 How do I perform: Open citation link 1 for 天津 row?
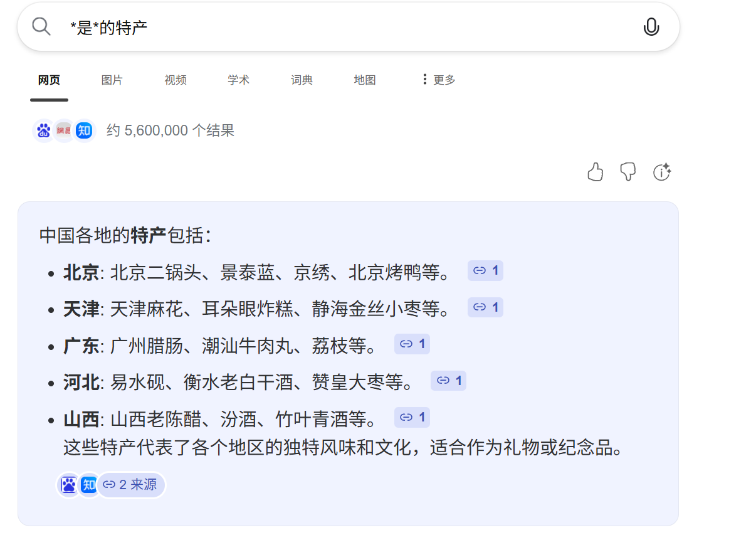pyautogui.click(x=485, y=307)
